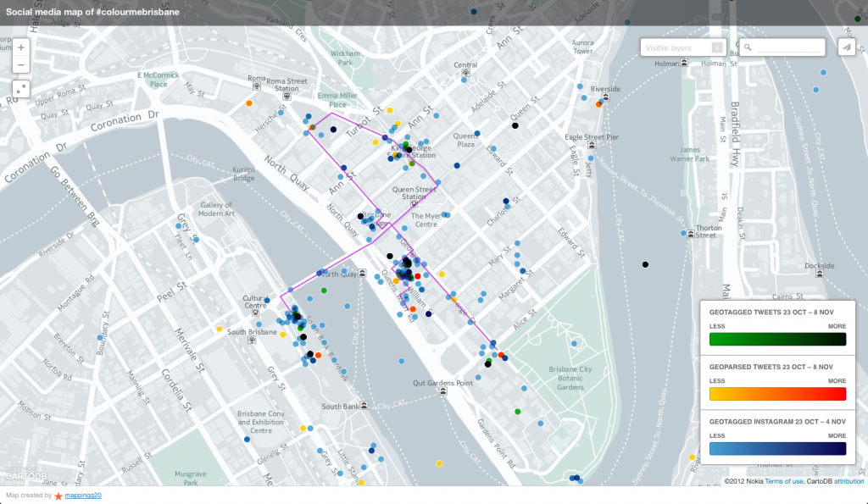The width and height of the screenshot is (868, 504).
Task: Open the mappingg20 creator link
Action: [x=83, y=496]
